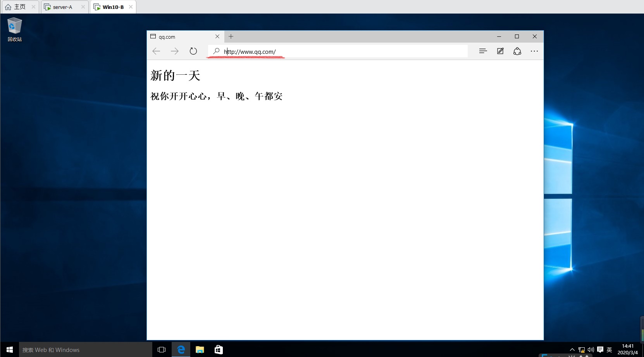Select the qq.com browser tab
This screenshot has width=644, height=357.
pos(185,37)
